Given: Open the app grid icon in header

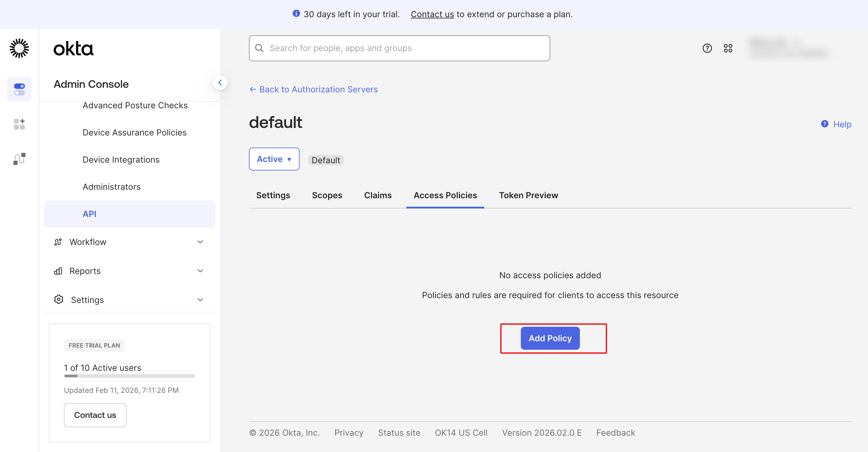Looking at the screenshot, I should point(728,48).
